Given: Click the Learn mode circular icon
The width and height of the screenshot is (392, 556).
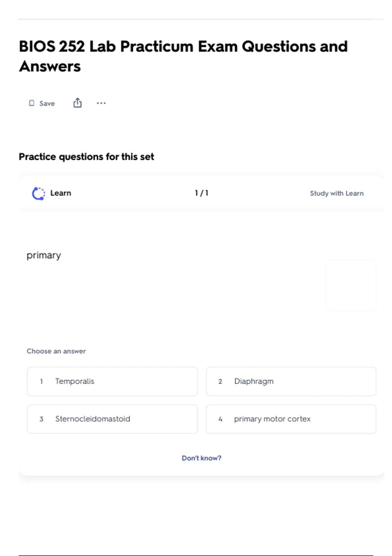Looking at the screenshot, I should click(39, 193).
